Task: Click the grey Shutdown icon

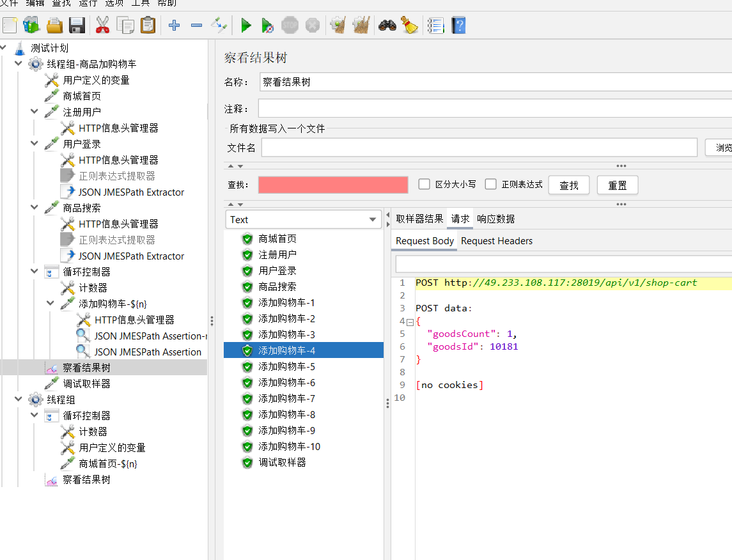Action: click(x=313, y=25)
